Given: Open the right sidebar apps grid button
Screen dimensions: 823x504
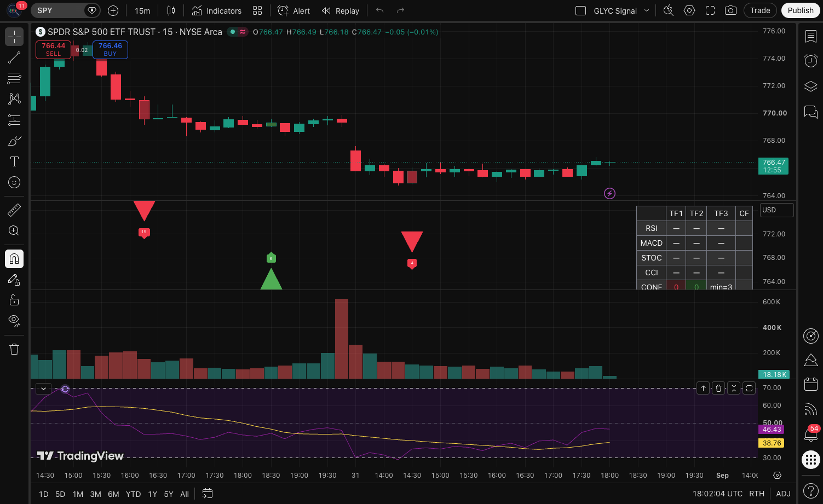Looking at the screenshot, I should (810, 459).
